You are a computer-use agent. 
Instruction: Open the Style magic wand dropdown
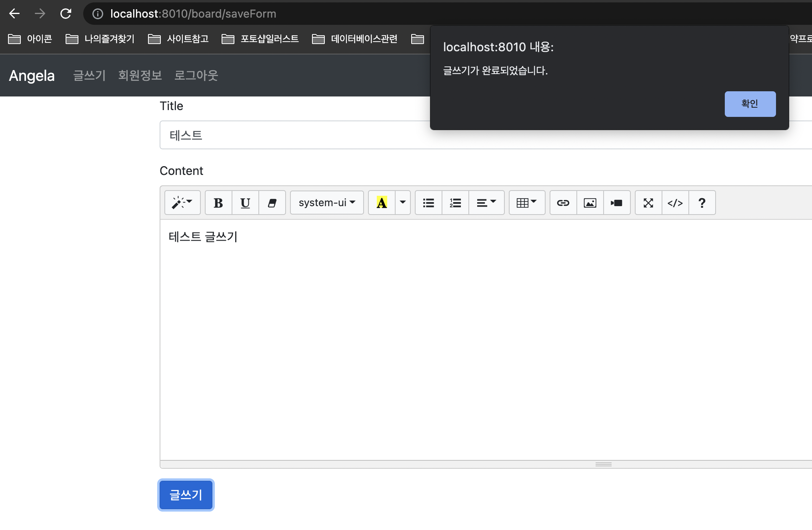[x=182, y=203]
